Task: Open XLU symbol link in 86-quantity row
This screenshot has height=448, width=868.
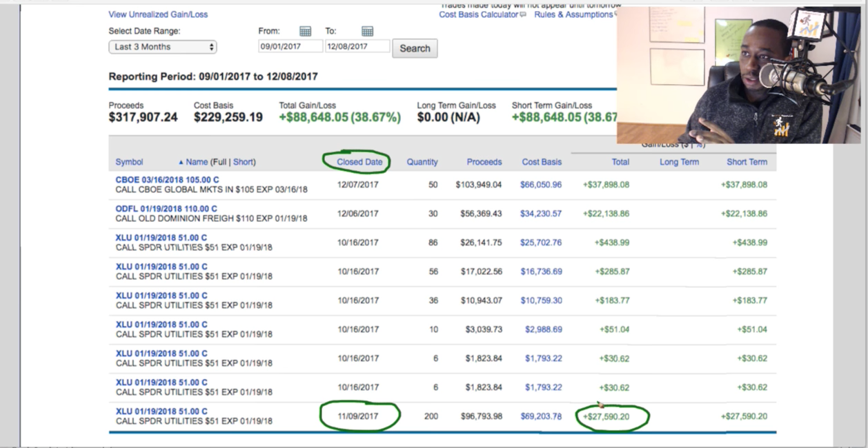Action: [161, 238]
